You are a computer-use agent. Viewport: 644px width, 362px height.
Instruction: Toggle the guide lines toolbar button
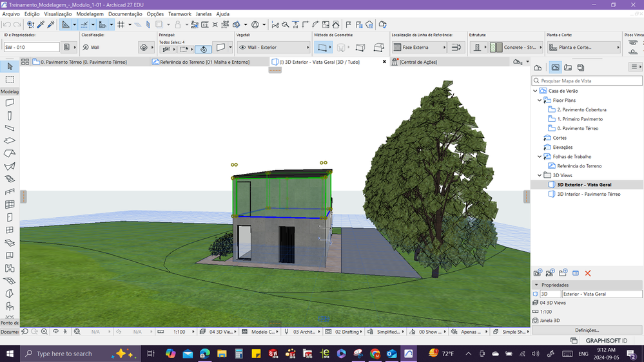coord(84,24)
